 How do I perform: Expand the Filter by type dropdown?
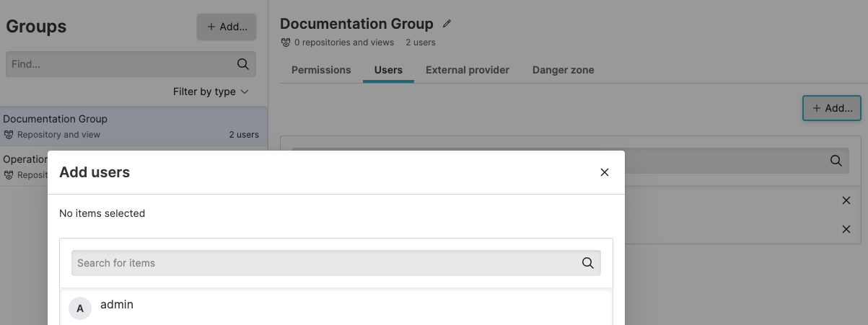pyautogui.click(x=211, y=92)
